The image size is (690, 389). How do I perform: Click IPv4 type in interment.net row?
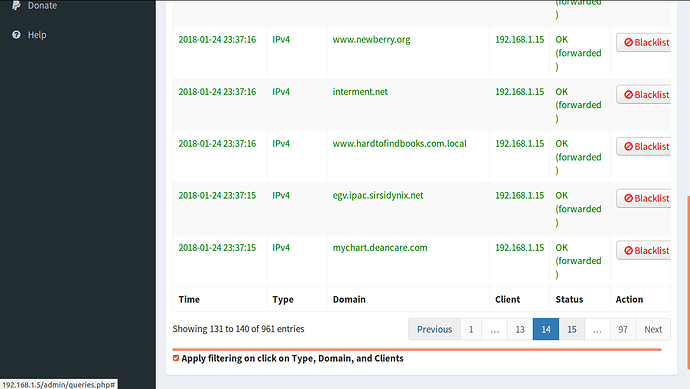pyautogui.click(x=281, y=92)
